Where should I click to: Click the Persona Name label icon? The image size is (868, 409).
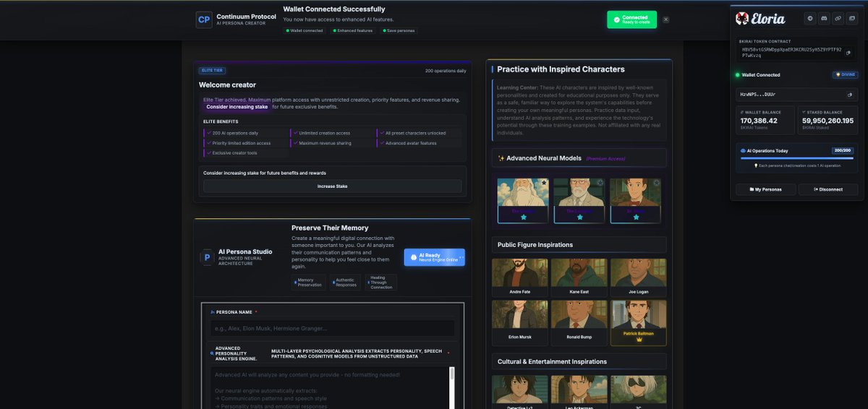pyautogui.click(x=213, y=312)
